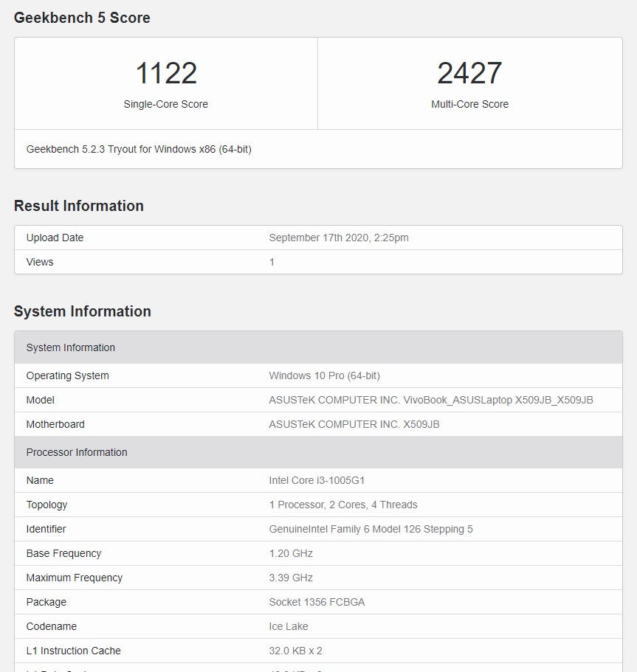Click the single-core score 1122
Viewport: 637px width, 672px height.
point(166,73)
